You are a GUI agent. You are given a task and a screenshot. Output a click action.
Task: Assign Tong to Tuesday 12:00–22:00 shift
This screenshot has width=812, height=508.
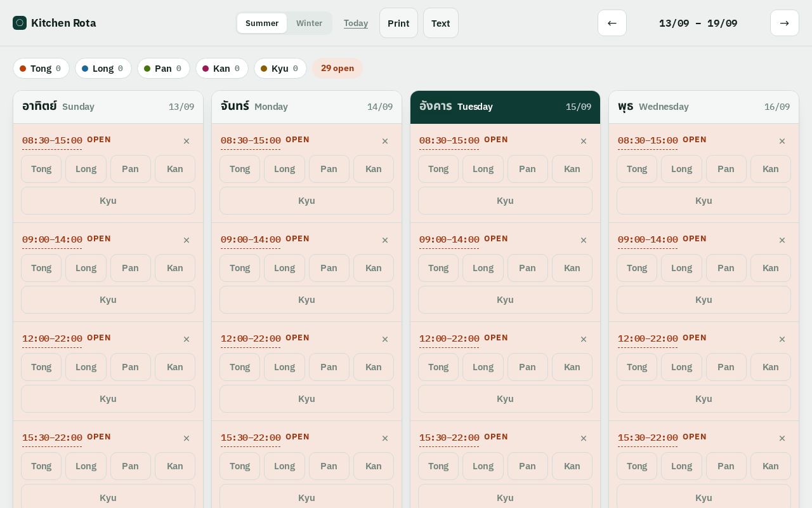coord(438,367)
